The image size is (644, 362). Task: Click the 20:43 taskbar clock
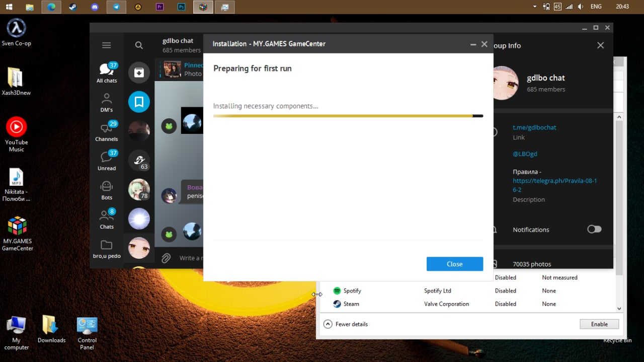coord(622,7)
